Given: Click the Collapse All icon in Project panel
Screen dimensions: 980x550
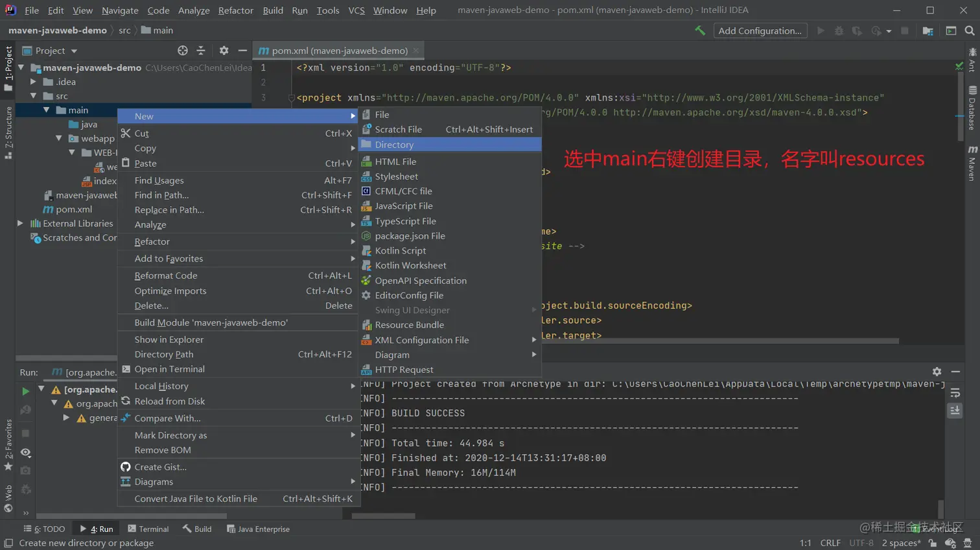Looking at the screenshot, I should coord(201,51).
